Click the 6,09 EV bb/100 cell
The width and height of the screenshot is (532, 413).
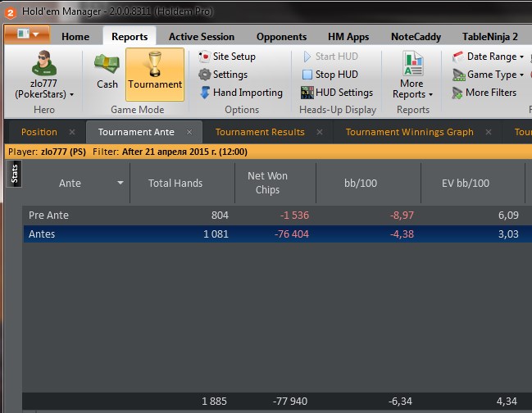tap(508, 215)
